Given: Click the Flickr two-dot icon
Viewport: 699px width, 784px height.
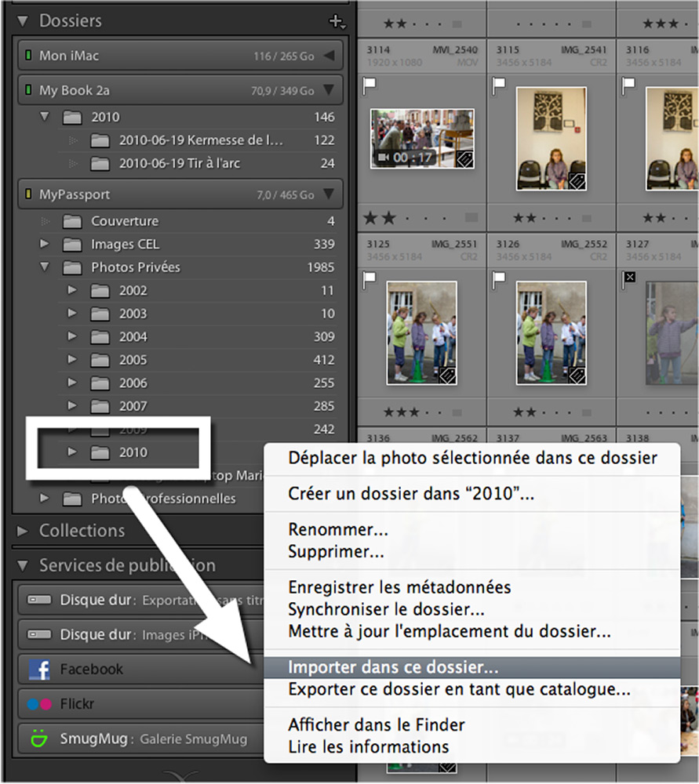Looking at the screenshot, I should 39,704.
